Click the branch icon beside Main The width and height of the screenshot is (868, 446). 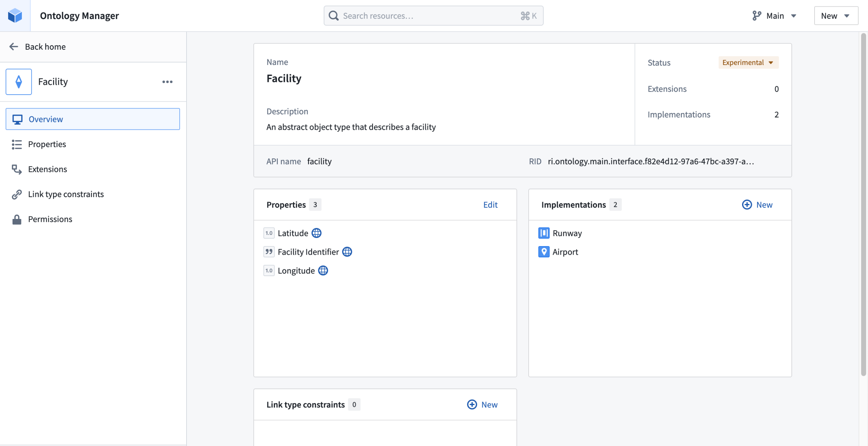pos(756,16)
